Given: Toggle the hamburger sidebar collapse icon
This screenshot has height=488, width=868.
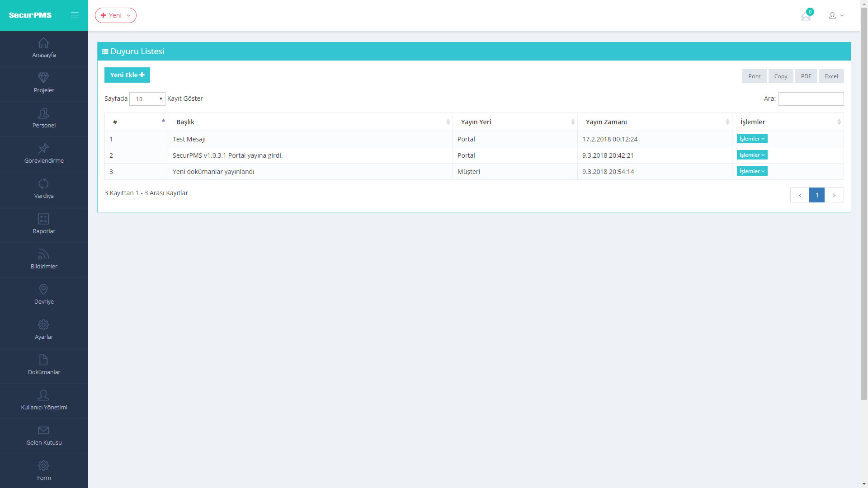Looking at the screenshot, I should [75, 15].
